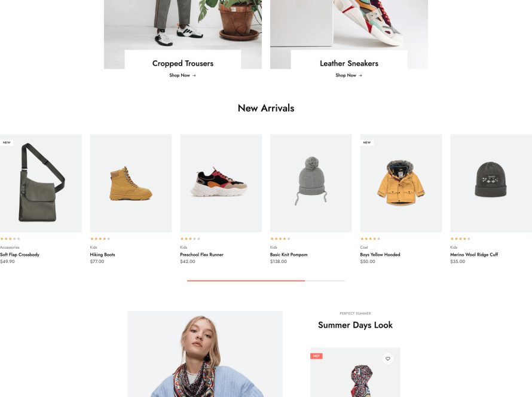
Task: Click star rating under Basic Knit Pompom
Action: pyautogui.click(x=280, y=239)
